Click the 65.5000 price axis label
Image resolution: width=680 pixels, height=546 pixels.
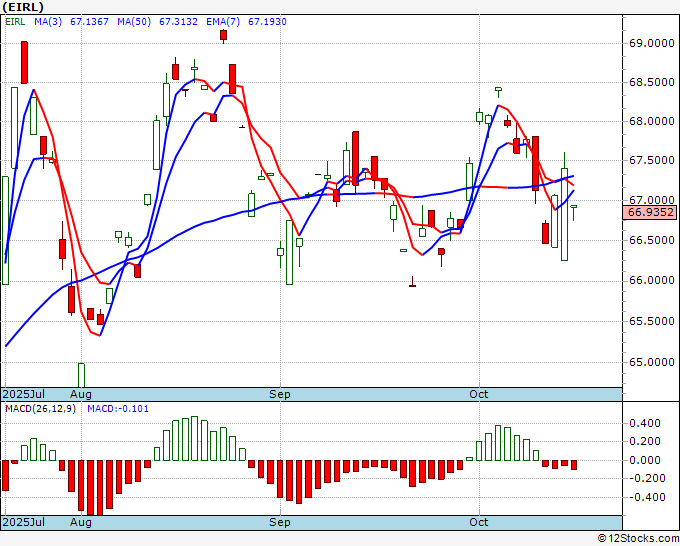652,321
